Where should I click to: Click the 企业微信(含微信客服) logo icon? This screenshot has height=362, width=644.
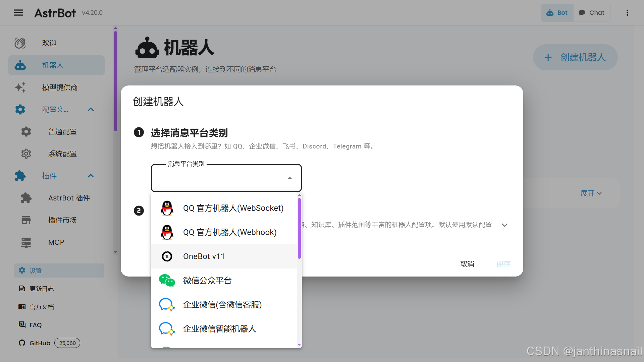click(x=167, y=305)
